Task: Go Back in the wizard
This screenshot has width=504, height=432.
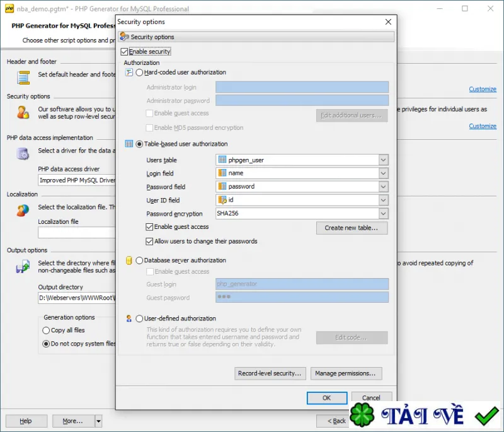Action: click(334, 421)
